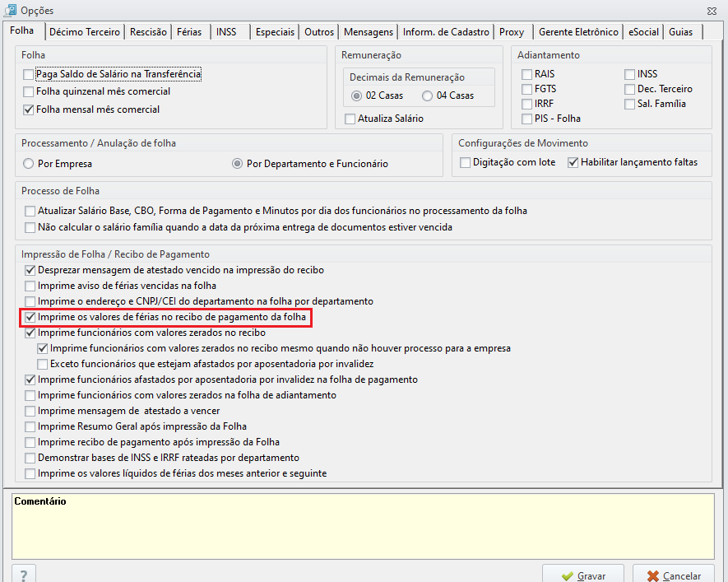Select the Folha tab
The width and height of the screenshot is (728, 582).
tap(22, 30)
